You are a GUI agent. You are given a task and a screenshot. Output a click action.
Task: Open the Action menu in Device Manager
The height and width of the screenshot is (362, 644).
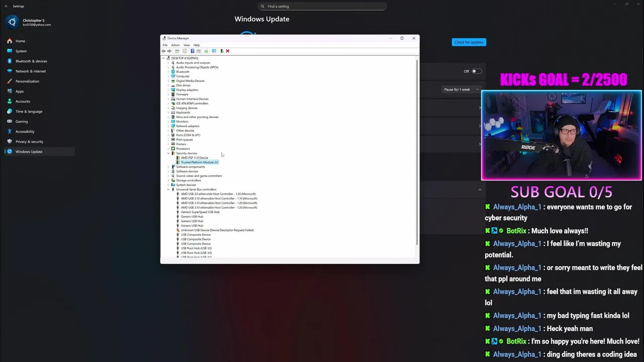175,45
